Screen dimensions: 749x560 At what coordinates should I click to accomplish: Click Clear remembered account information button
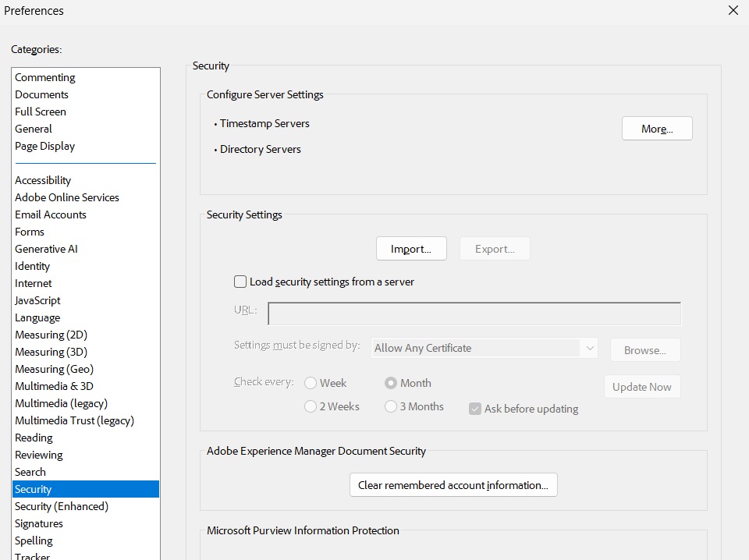pos(453,485)
